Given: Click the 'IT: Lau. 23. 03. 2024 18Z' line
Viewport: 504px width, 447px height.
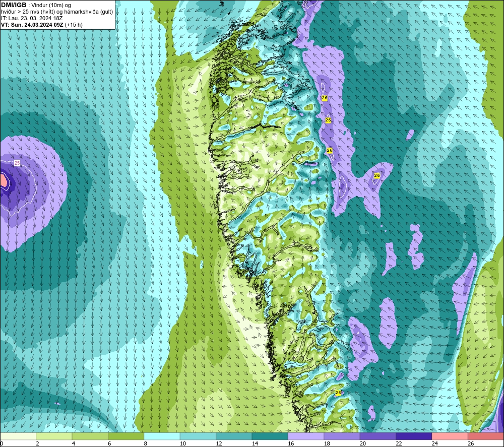Looking at the screenshot, I should click(32, 18).
